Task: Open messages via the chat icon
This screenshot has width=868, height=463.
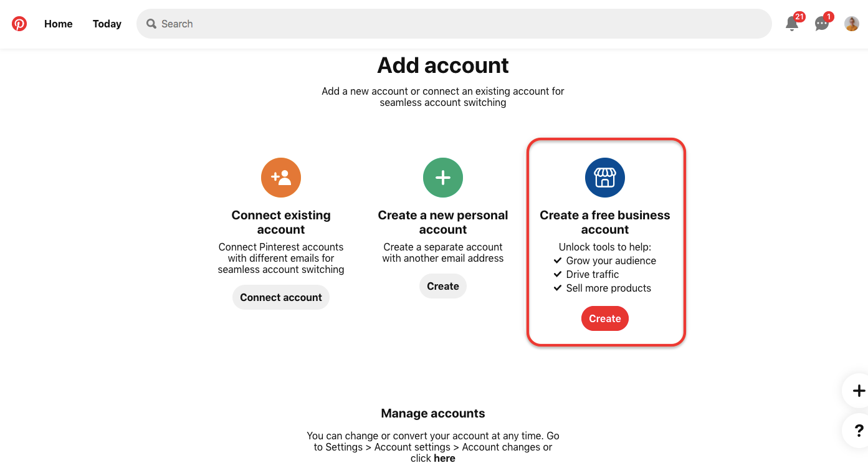Action: (x=821, y=24)
